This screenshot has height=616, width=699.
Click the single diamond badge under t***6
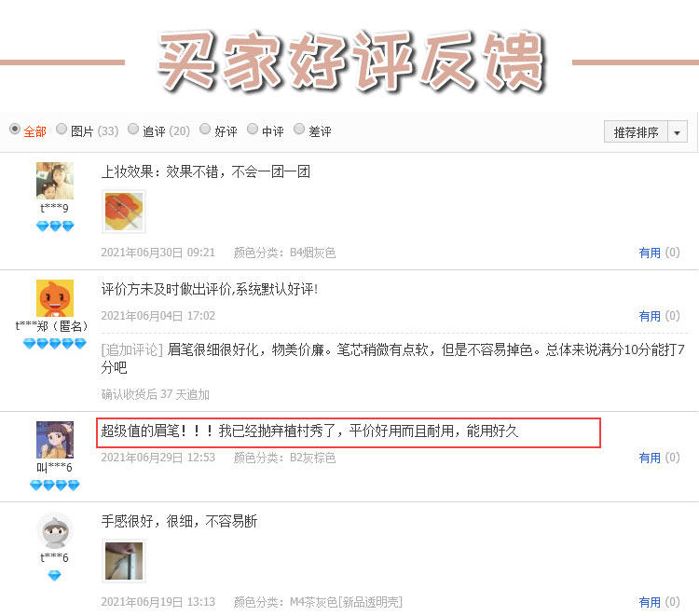tap(54, 576)
